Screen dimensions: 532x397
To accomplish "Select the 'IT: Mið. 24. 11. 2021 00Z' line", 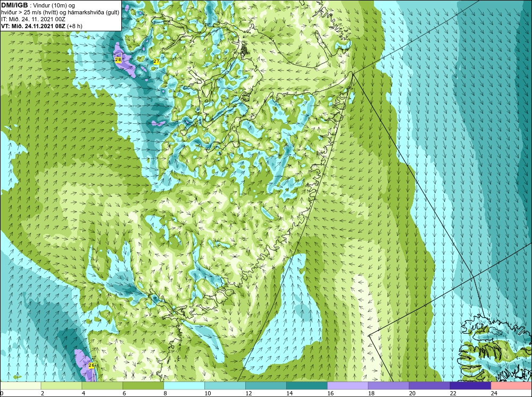I will coord(32,19).
